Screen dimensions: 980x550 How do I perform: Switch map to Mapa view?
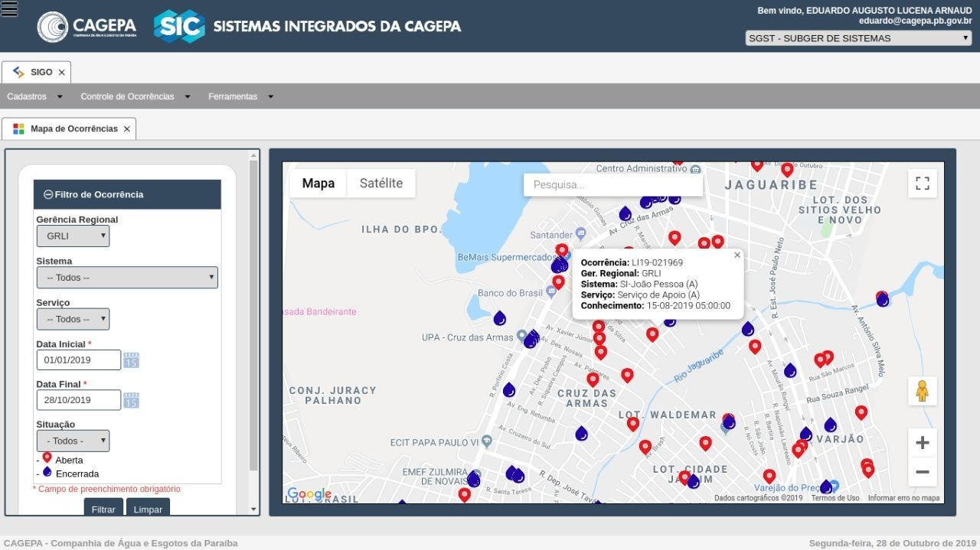[x=318, y=184]
